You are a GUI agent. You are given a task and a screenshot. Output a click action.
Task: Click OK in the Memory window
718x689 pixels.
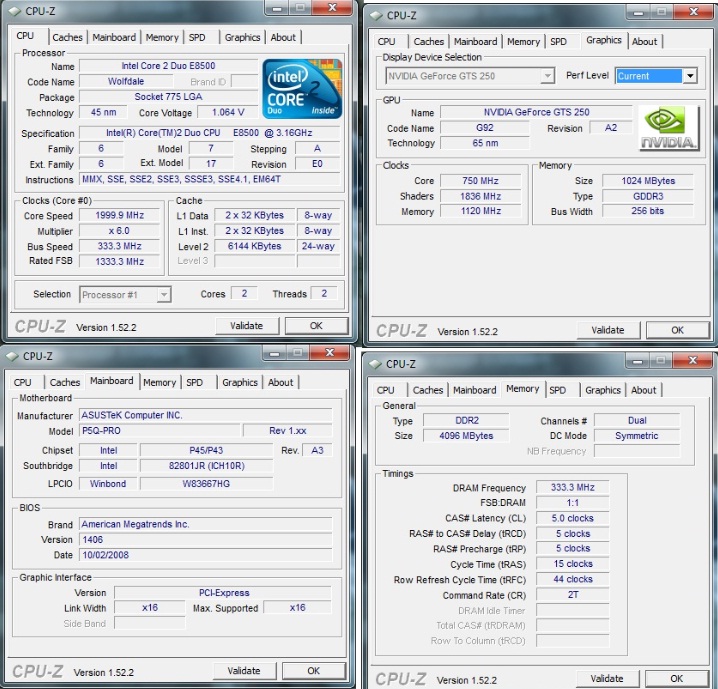coord(677,678)
